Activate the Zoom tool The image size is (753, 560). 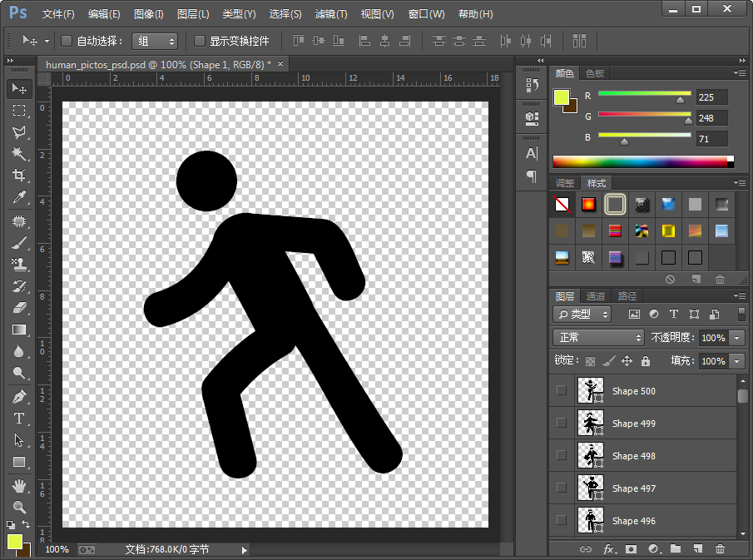point(19,507)
